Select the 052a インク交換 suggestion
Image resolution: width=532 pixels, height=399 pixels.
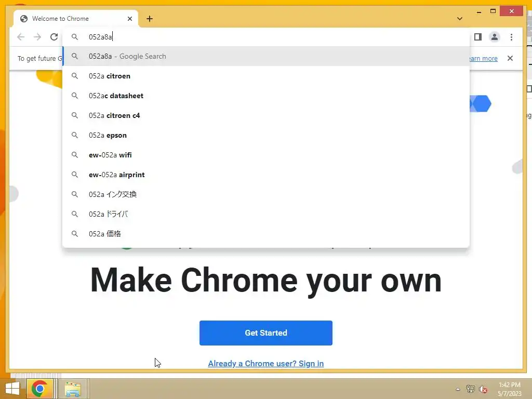tap(266, 194)
